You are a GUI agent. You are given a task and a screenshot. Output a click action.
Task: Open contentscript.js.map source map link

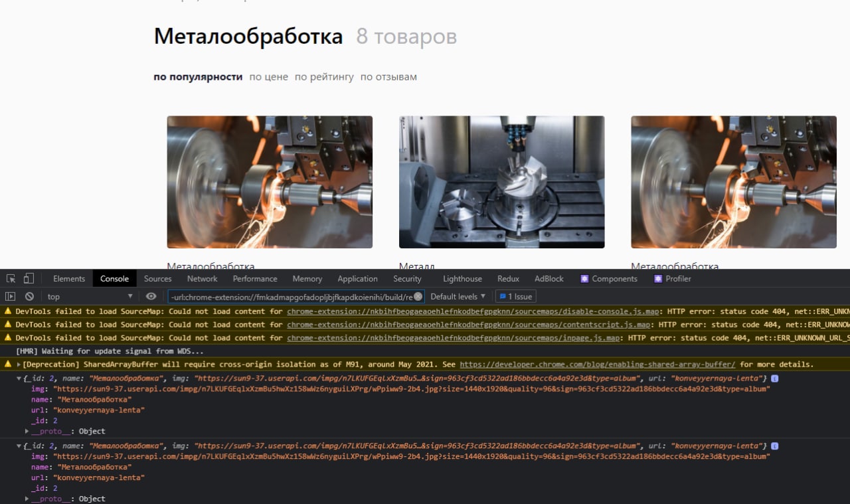pyautogui.click(x=469, y=325)
